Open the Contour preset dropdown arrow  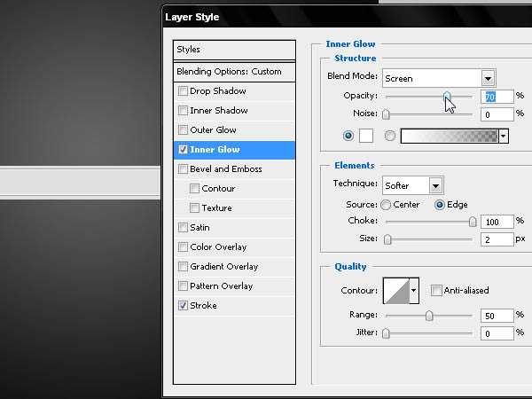[x=413, y=291]
